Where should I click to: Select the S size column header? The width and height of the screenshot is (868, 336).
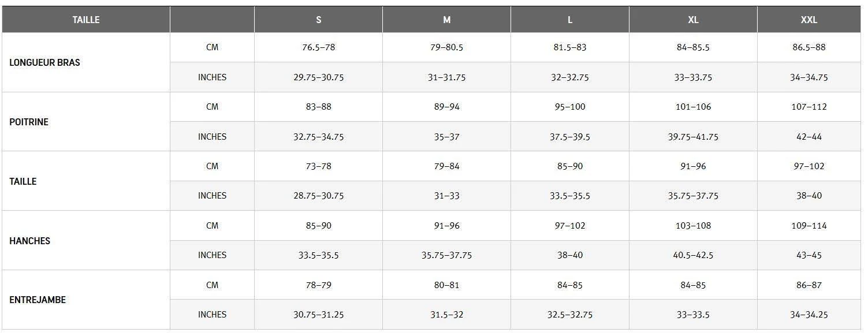tap(318, 20)
